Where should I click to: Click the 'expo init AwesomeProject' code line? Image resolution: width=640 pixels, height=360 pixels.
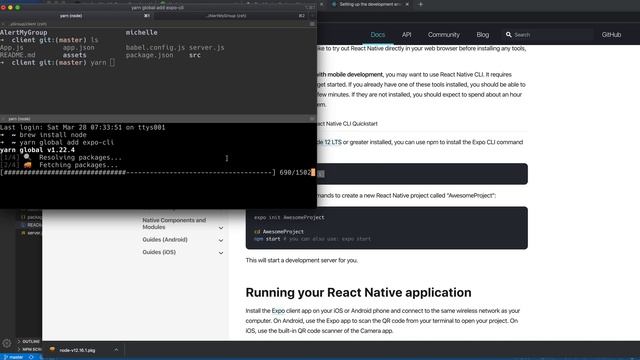pyautogui.click(x=289, y=218)
